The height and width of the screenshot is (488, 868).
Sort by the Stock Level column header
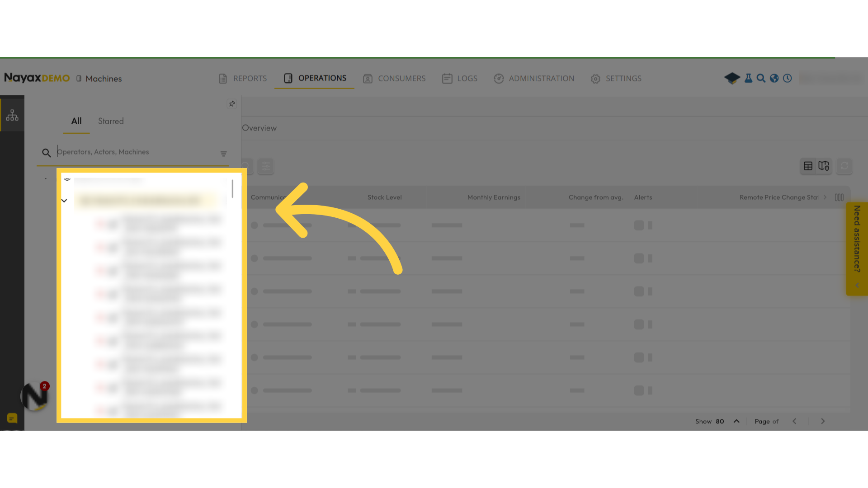click(385, 197)
